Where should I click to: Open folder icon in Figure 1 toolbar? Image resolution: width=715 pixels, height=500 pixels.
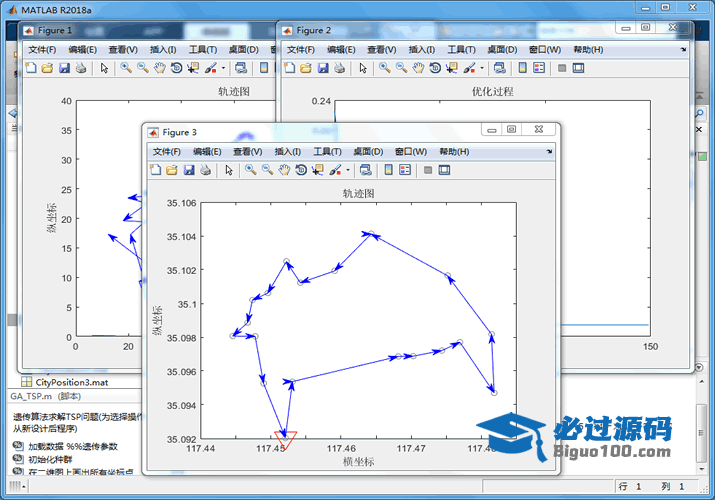[47, 68]
